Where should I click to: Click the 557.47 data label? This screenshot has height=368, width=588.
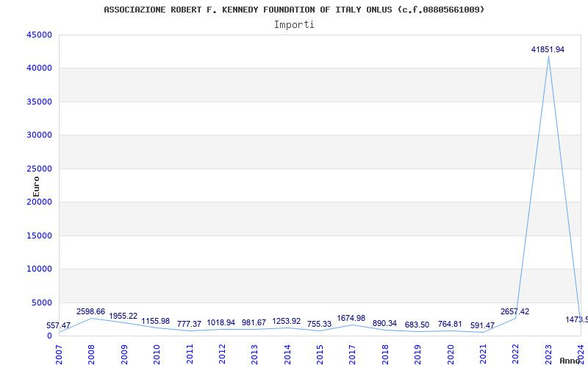click(59, 325)
